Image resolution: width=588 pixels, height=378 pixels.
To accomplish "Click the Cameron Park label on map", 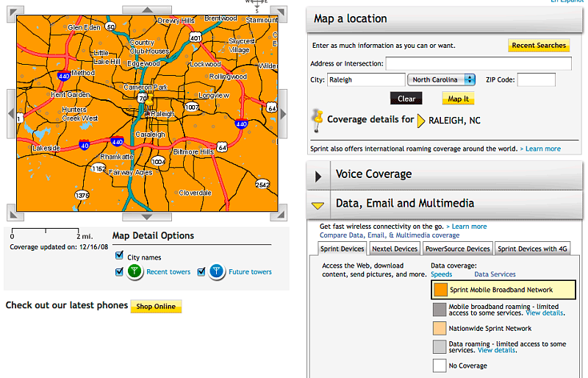I will pyautogui.click(x=146, y=87).
